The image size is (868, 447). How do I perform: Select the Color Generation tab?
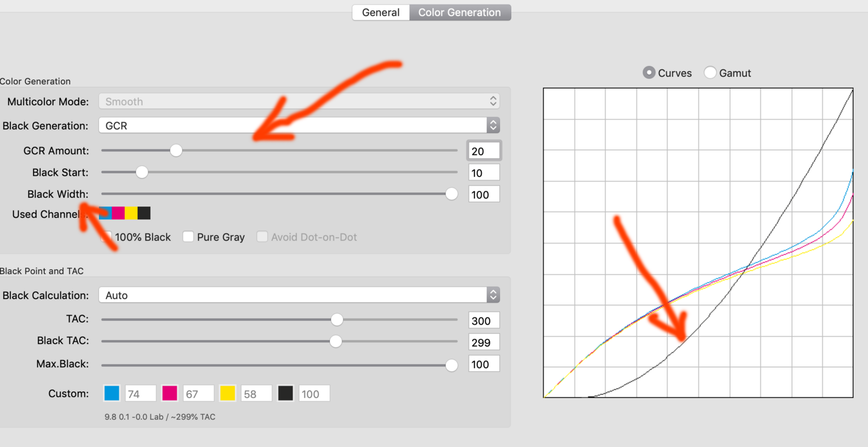459,13
